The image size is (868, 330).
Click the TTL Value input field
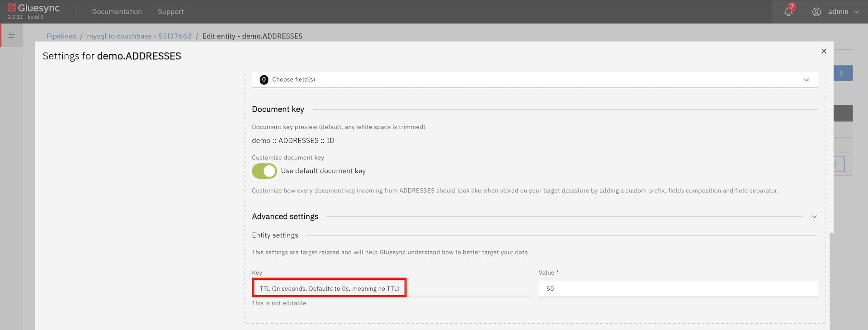pos(678,289)
